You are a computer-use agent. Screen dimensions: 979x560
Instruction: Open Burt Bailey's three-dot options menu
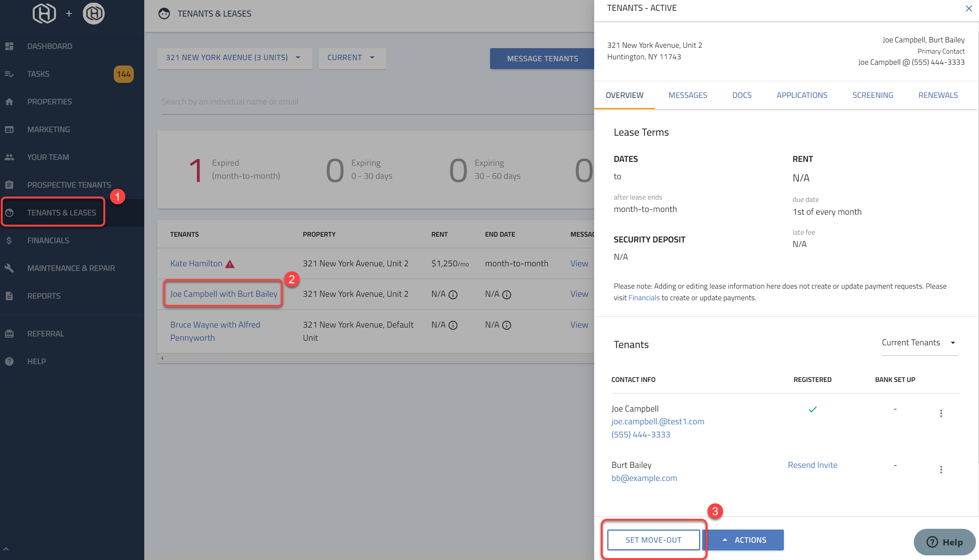[x=941, y=469]
